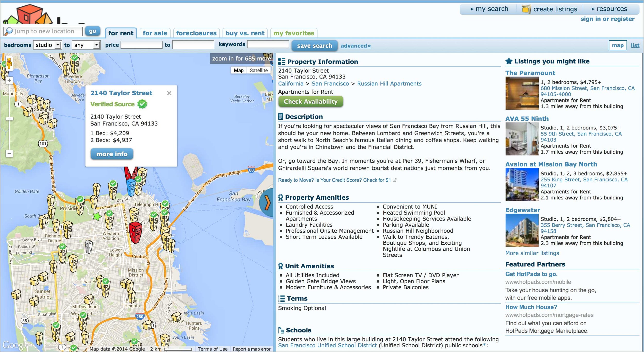Open the maximum bedrooms any dropdown

coord(86,45)
